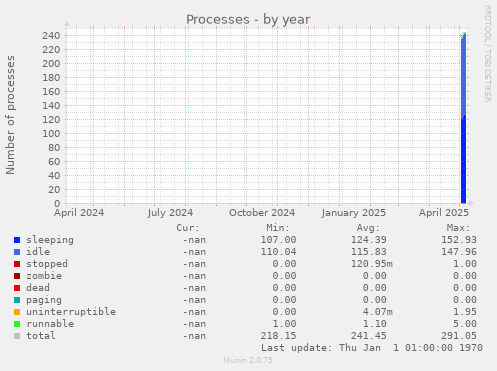
Task: Click sleeping average value 124.39
Action: (x=369, y=240)
